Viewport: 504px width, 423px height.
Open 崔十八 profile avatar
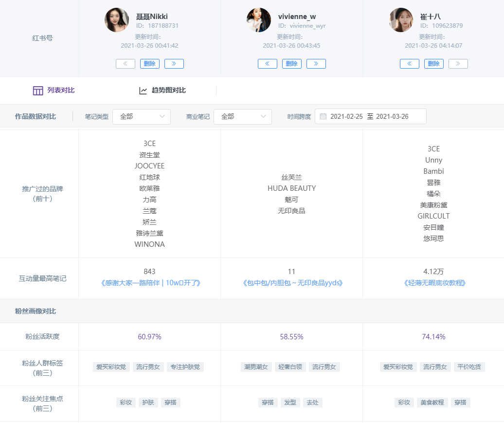coord(401,20)
